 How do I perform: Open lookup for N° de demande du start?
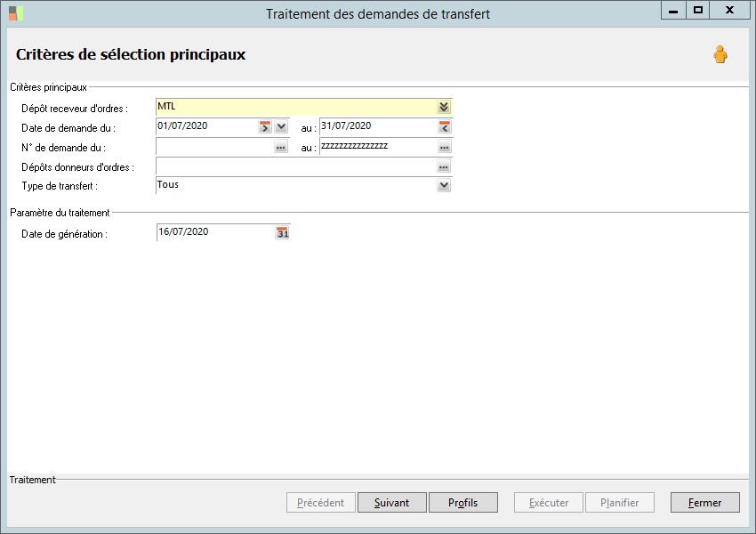point(280,147)
